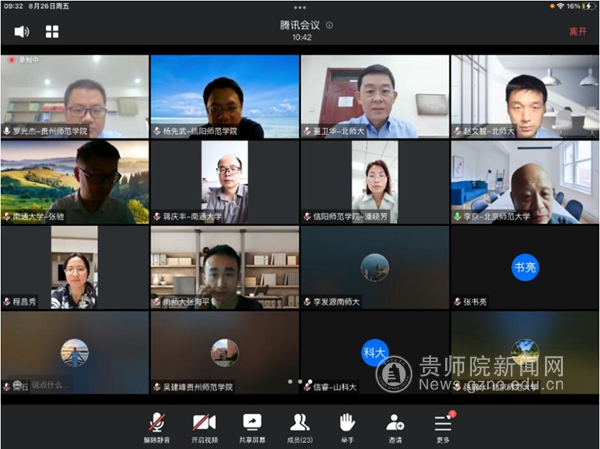This screenshot has width=600, height=449.
Task: Select 信阳师范学院-潘晓芳 video tile
Action: pyautogui.click(x=375, y=182)
